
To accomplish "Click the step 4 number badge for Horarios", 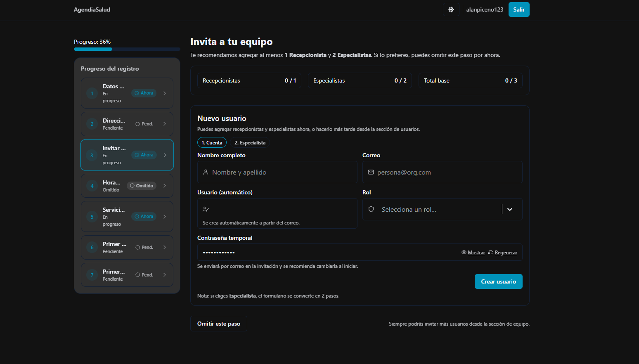I will point(92,186).
